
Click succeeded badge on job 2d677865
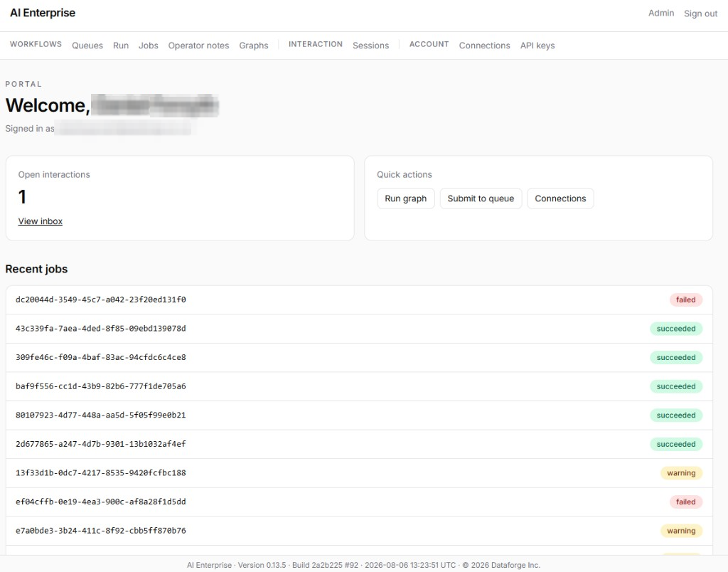point(676,444)
